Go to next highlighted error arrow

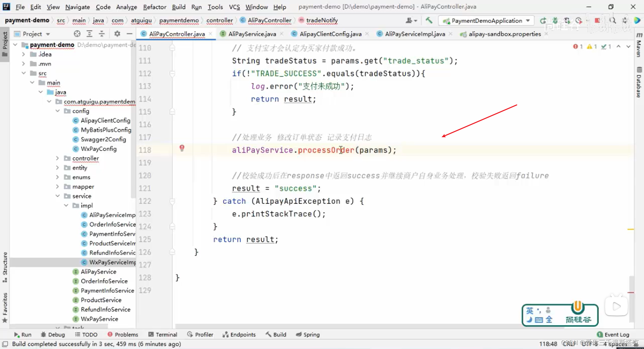coord(628,46)
